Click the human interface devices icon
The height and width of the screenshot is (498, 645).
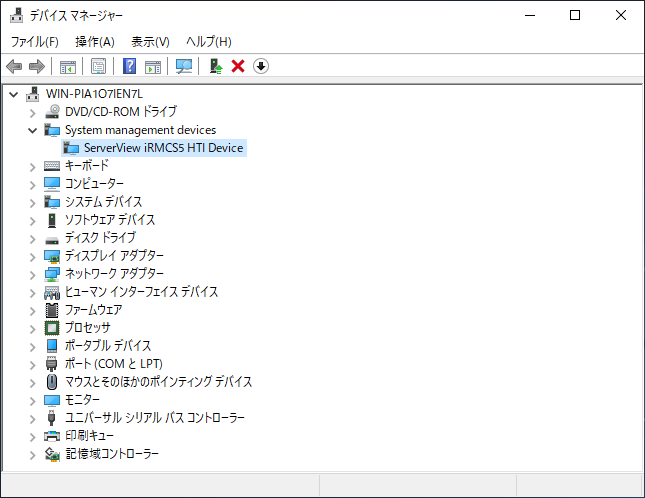(x=52, y=292)
